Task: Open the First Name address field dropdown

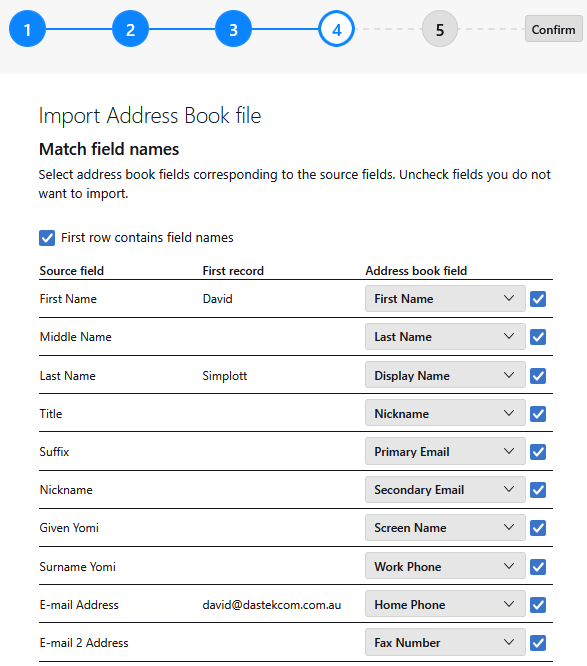Action: click(445, 299)
